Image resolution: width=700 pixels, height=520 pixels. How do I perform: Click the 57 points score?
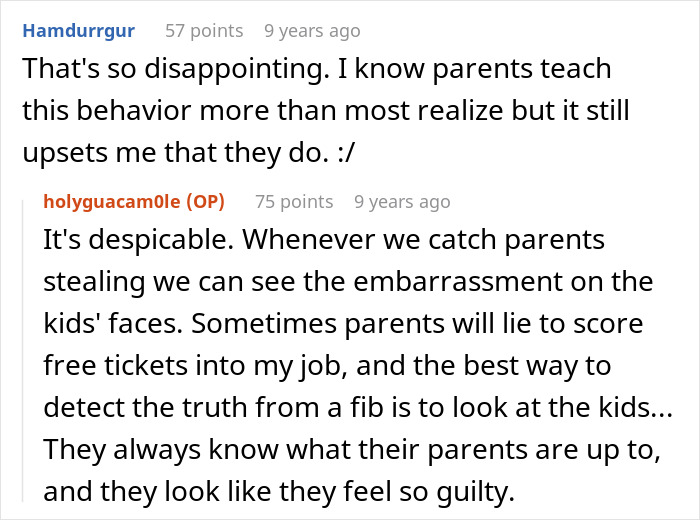coord(204,31)
